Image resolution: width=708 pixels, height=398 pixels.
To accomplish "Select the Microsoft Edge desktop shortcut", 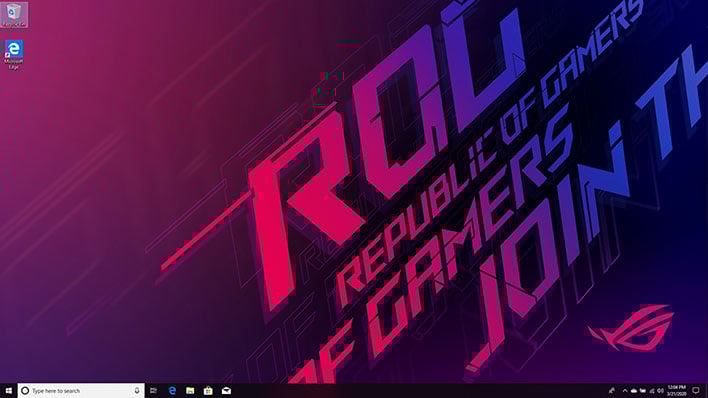I will coord(14,55).
